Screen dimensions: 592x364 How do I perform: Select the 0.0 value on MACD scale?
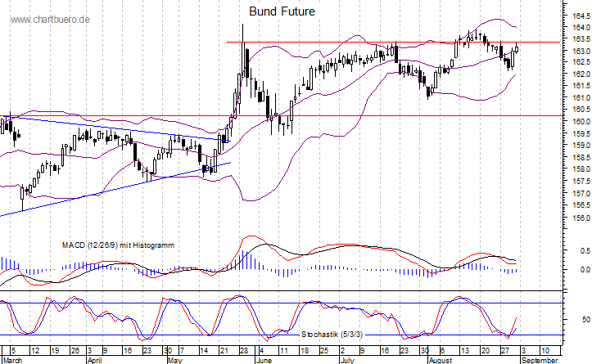pos(585,270)
